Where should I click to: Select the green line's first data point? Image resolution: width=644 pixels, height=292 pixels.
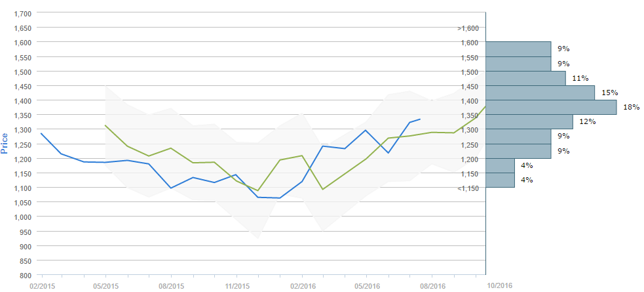[105, 125]
